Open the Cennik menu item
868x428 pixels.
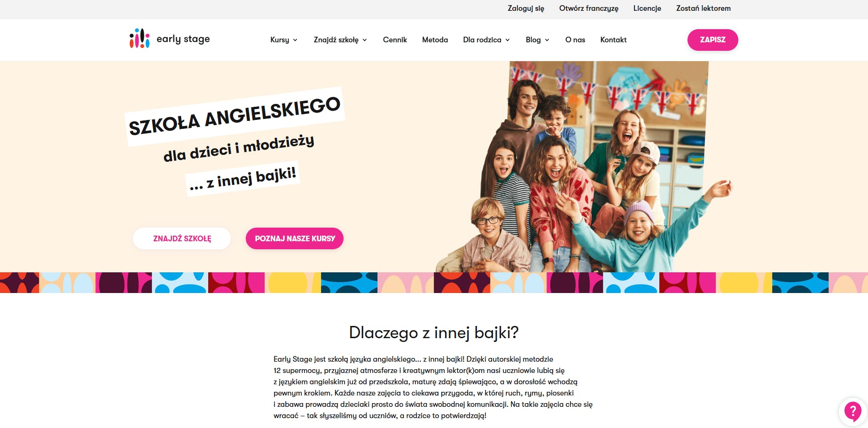click(x=395, y=40)
